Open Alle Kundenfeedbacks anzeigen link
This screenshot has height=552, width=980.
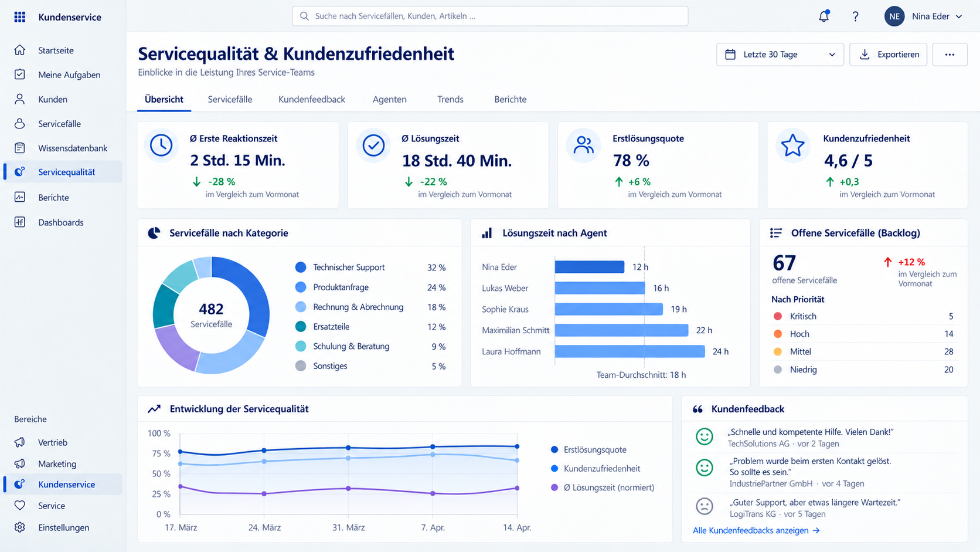pyautogui.click(x=756, y=530)
